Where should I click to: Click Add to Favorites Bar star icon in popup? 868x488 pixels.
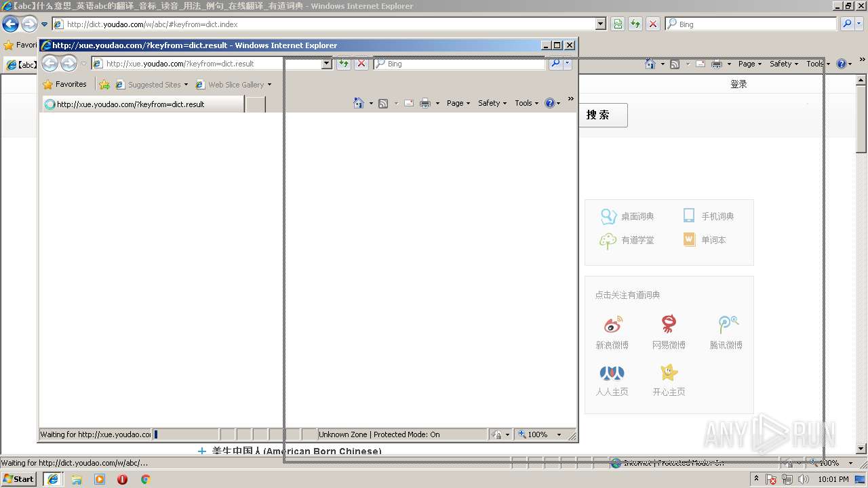(104, 85)
